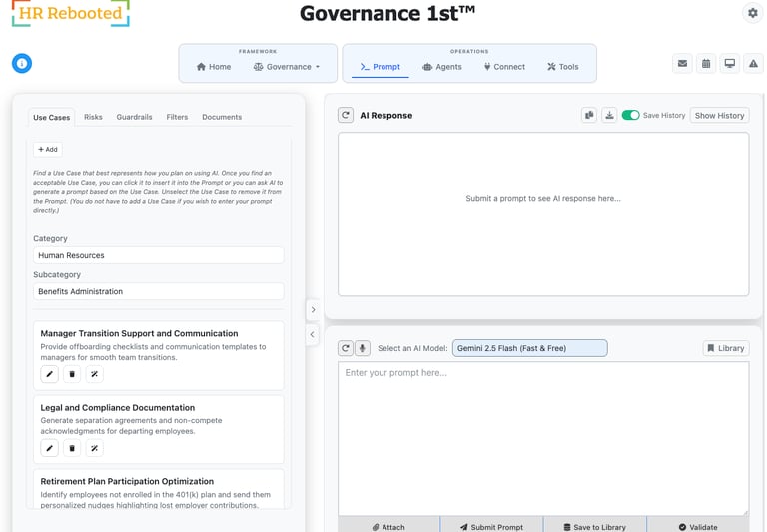Click the monitor display icon
This screenshot has height=532, width=767.
pos(729,64)
